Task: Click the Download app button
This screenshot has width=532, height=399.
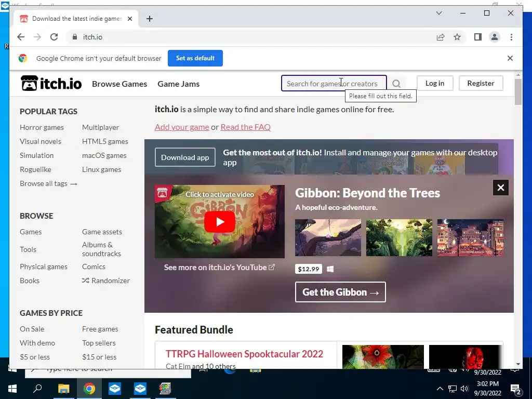Action: (185, 157)
